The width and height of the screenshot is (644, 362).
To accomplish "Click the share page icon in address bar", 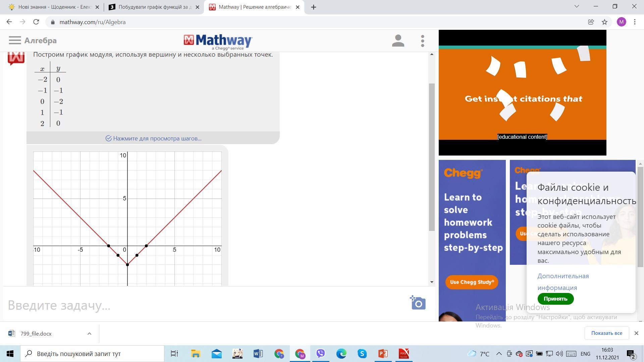I will [591, 22].
